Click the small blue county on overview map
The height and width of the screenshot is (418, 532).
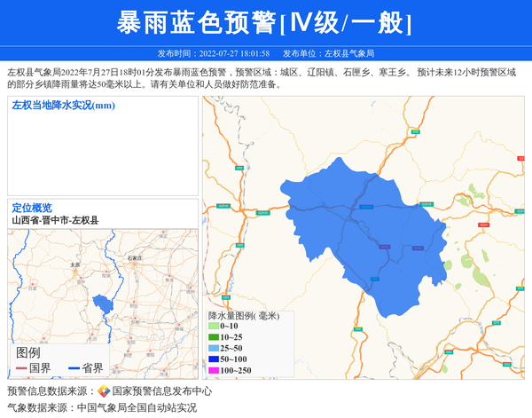(x=104, y=303)
